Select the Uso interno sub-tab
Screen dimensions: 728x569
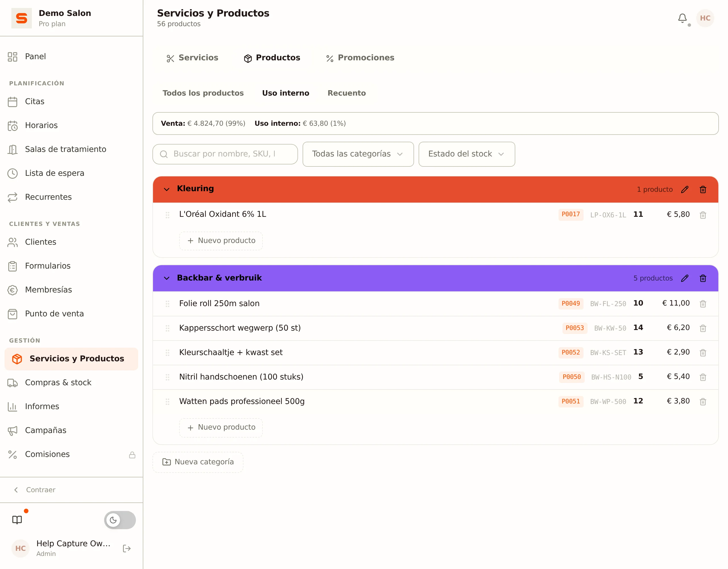coord(286,93)
